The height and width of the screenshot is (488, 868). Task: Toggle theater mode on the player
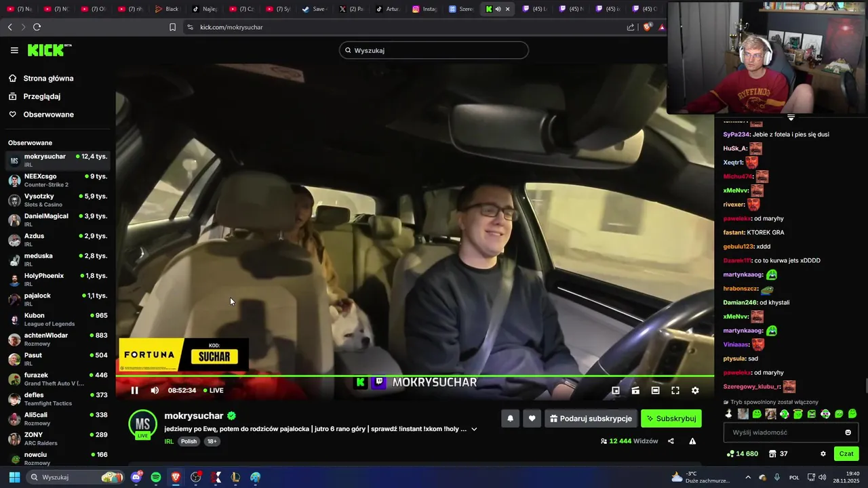coord(655,390)
